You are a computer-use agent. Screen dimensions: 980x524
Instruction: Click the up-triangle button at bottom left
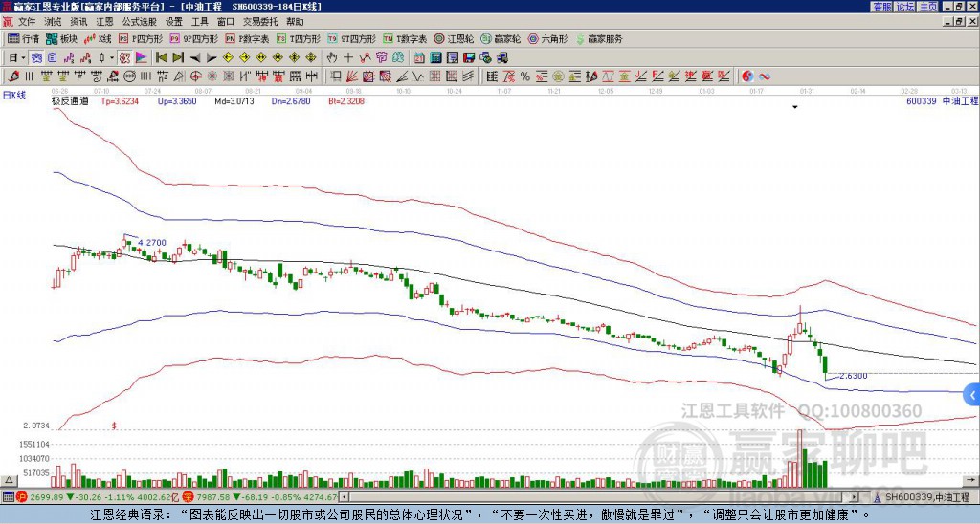pos(8,480)
